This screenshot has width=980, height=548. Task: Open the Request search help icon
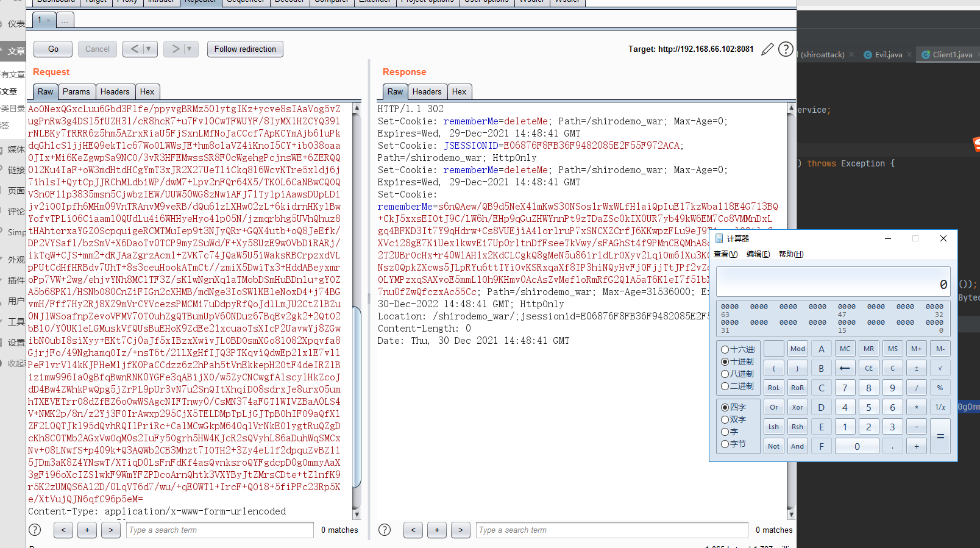(35, 530)
